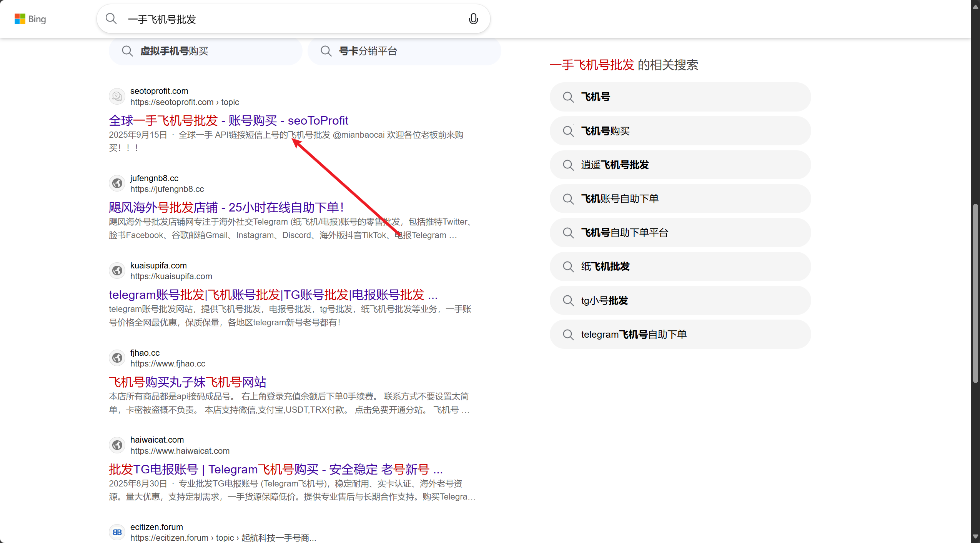Click the Bing logo
The image size is (980, 543).
pyautogui.click(x=30, y=19)
